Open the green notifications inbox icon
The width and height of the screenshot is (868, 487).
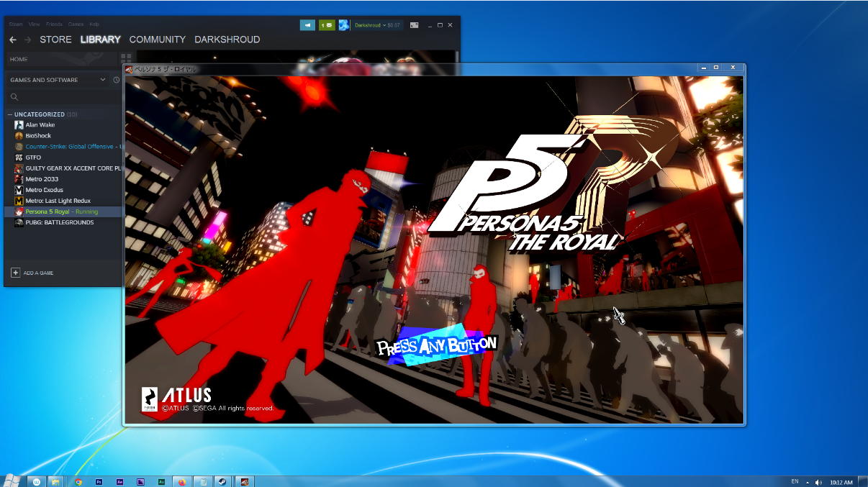coord(327,25)
